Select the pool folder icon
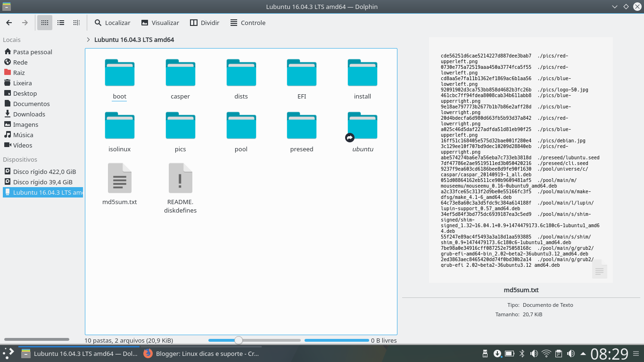This screenshot has width=644, height=362. [241, 126]
